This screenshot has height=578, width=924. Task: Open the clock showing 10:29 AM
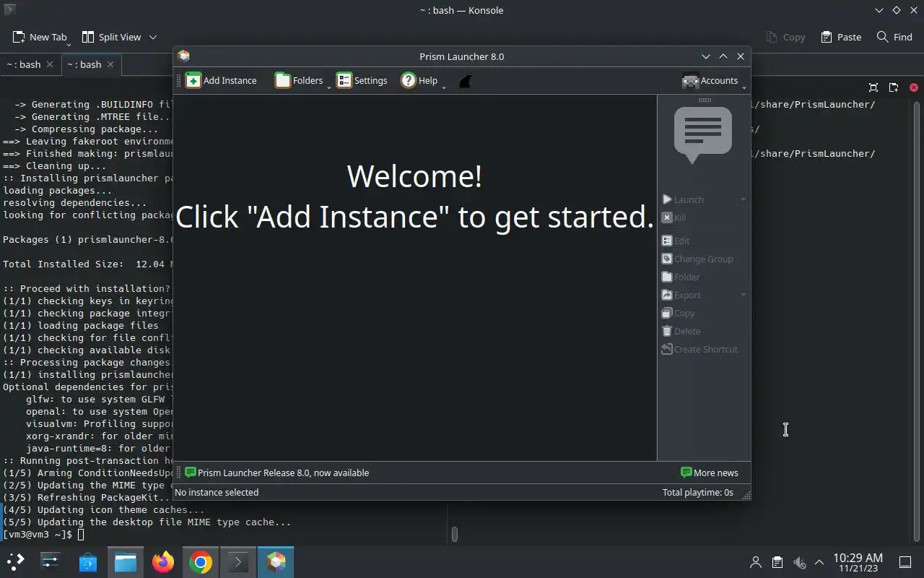pos(858,562)
